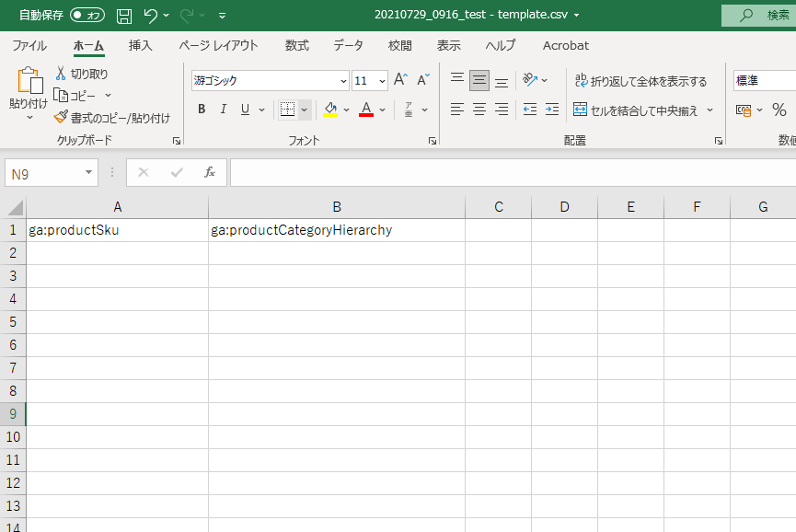Open Clipboard group dialog launcher
This screenshot has height=532, width=796.
coord(177,141)
